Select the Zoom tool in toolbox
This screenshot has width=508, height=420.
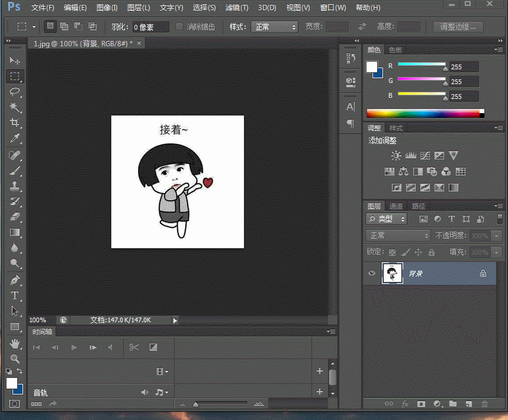point(15,358)
